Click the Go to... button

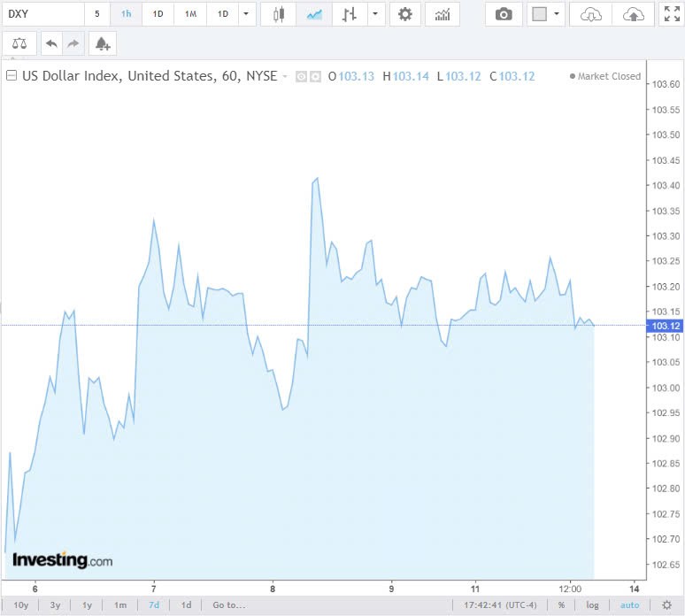(228, 605)
